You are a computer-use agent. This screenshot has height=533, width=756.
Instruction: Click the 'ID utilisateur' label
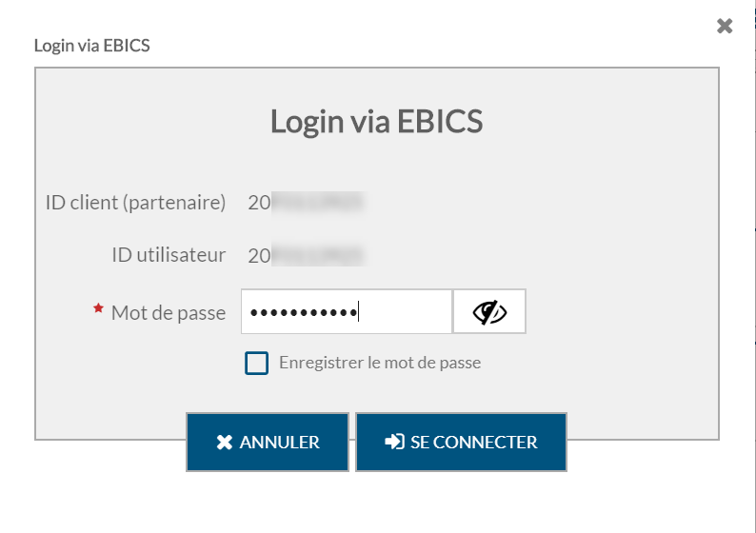point(169,254)
